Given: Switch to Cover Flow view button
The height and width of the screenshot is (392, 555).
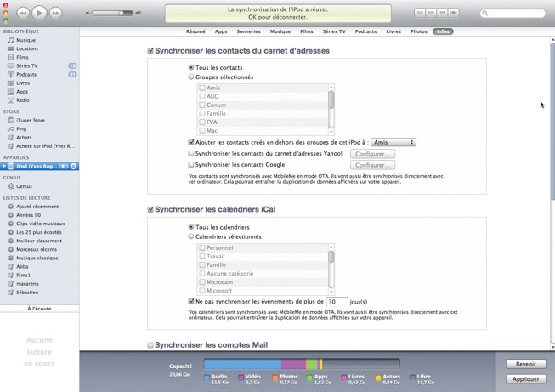Looking at the screenshot, I should click(453, 13).
